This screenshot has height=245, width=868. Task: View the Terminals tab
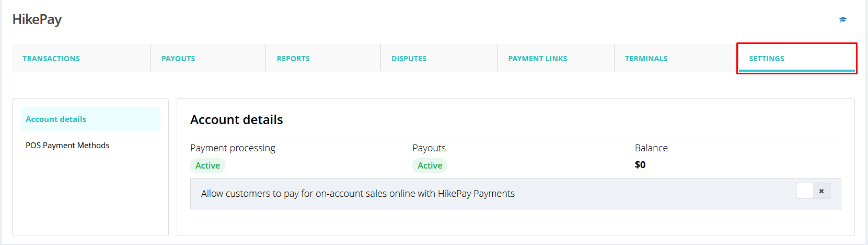[646, 59]
